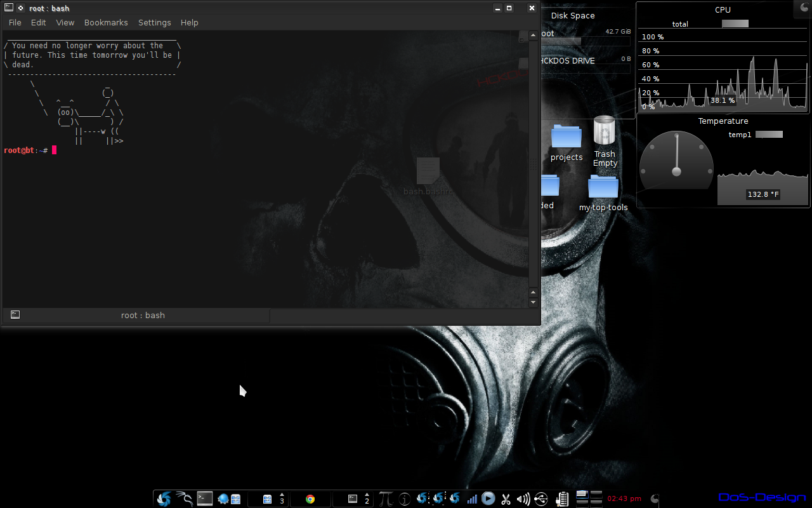Open Klipper clipboard tool from the tray

[x=506, y=499]
